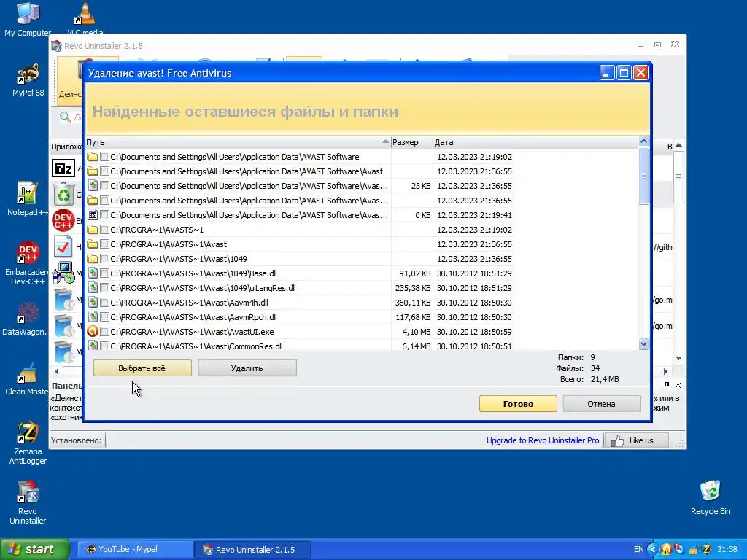
Task: Open Clean Master desktop icon
Action: [x=27, y=378]
